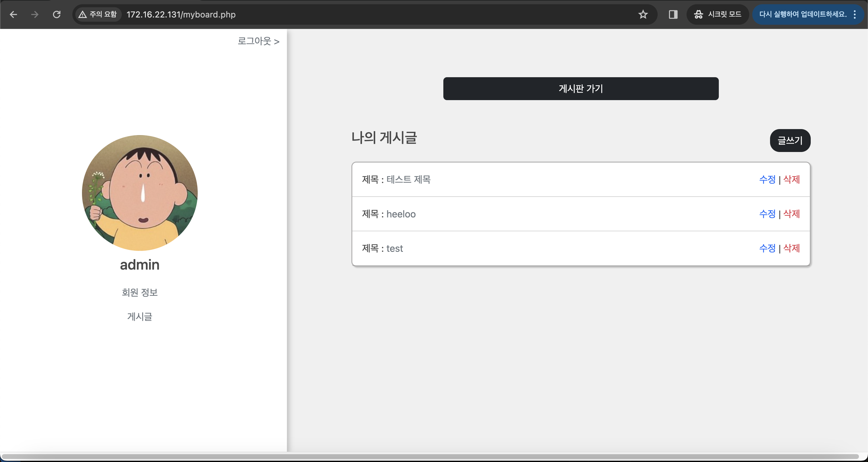Delete the heeloo post via 삭제
Viewport: 868px width, 462px height.
point(791,214)
